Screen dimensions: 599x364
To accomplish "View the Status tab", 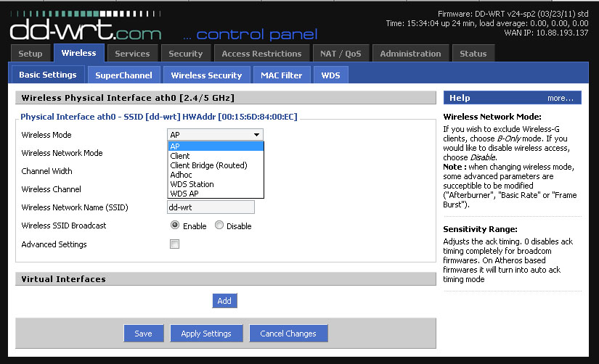I will click(x=473, y=54).
